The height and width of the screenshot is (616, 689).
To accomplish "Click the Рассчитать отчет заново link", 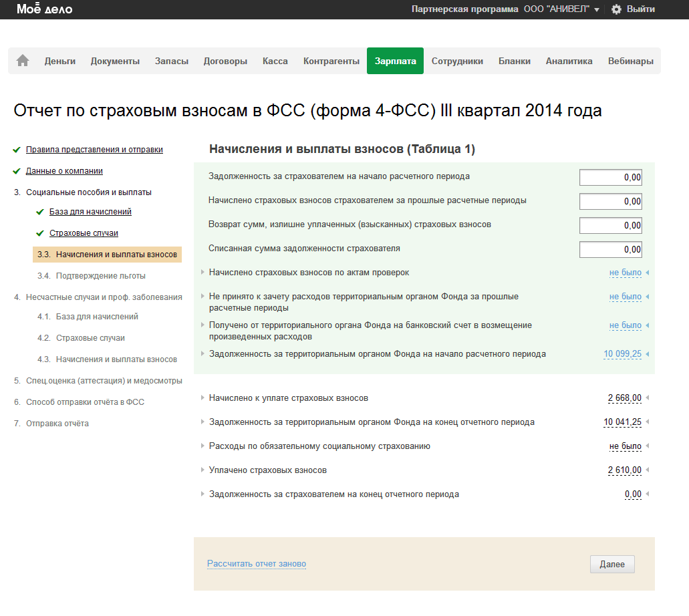I will [x=257, y=564].
